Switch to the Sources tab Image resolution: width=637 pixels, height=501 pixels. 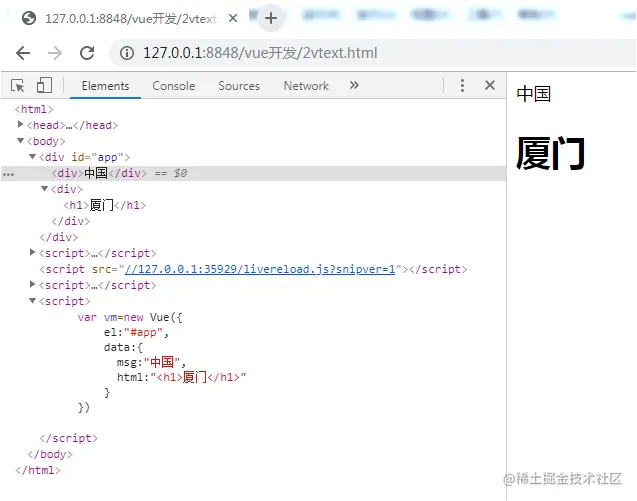(x=239, y=86)
